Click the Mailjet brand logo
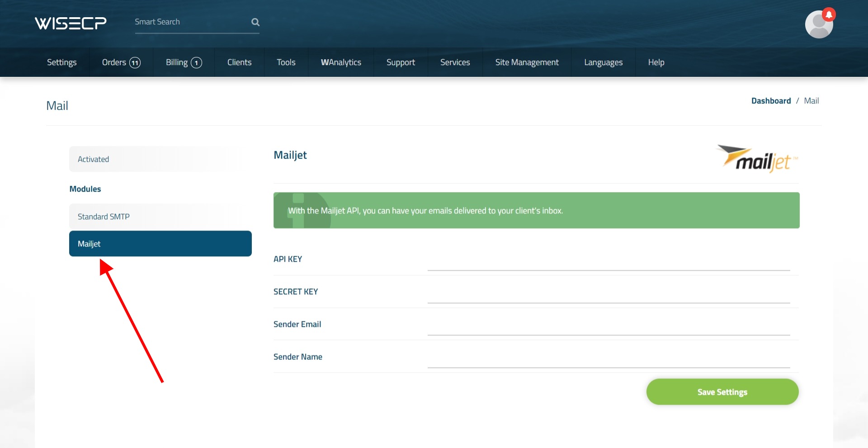Screen dimensions: 868x448 point(757,159)
